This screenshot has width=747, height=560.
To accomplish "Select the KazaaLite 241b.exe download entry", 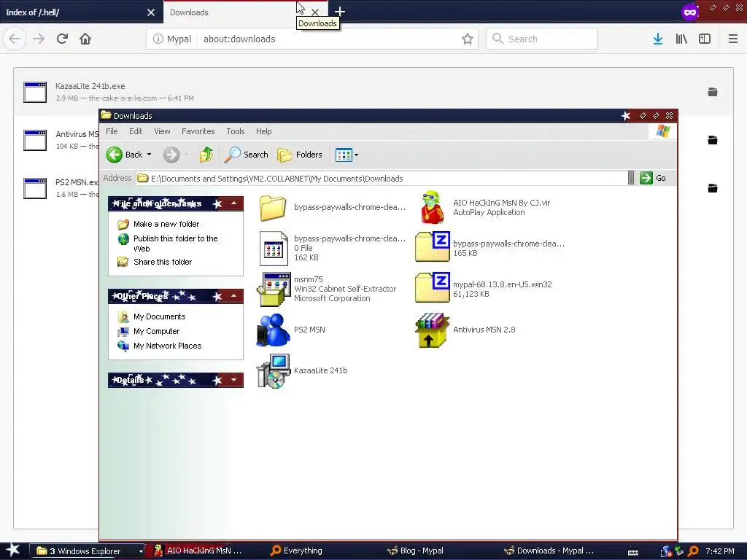I will coord(373,92).
